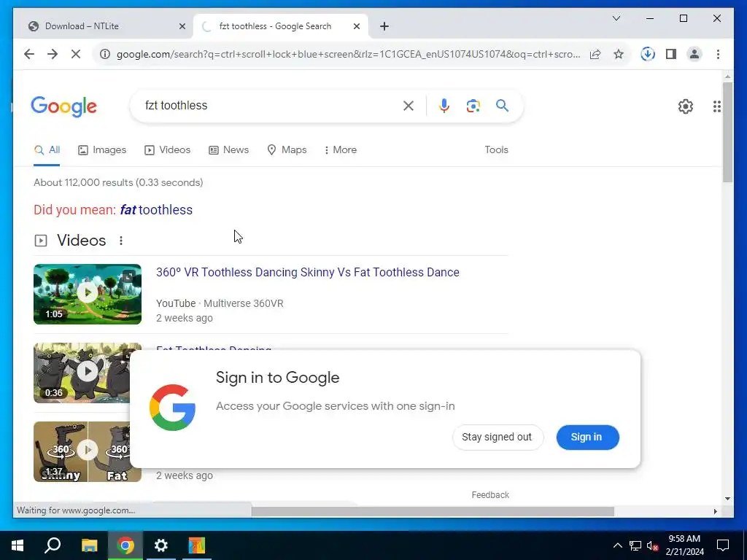Viewport: 747px width, 560px height.
Task: Click the blue Sign in button
Action: pos(587,437)
